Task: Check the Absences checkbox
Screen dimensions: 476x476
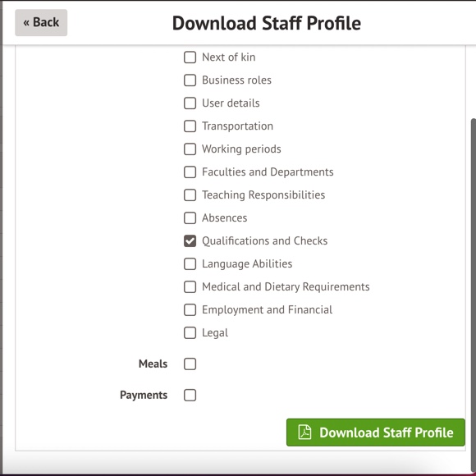Action: pyautogui.click(x=190, y=218)
